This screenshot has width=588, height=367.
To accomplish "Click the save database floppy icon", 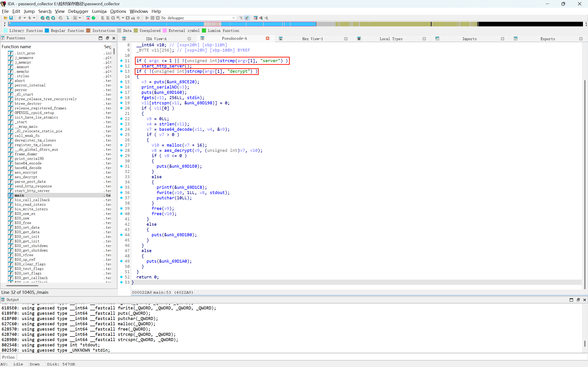I will point(11,18).
